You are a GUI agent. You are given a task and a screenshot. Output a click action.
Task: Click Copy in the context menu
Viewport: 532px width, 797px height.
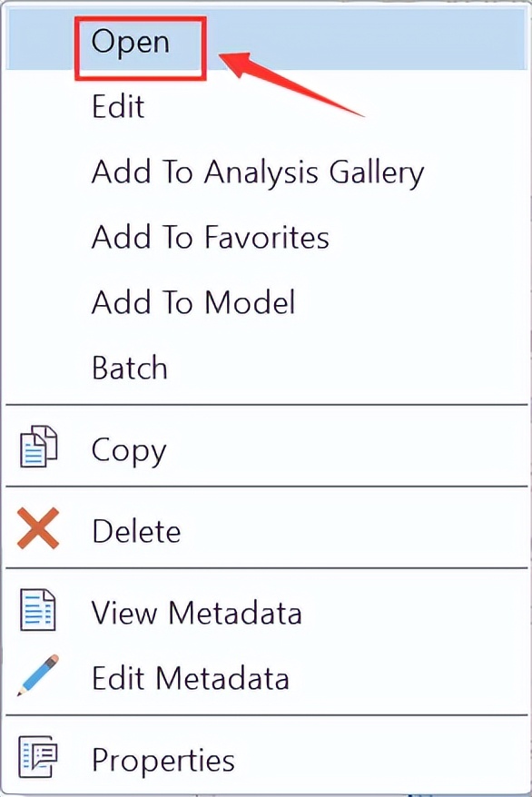tap(128, 449)
